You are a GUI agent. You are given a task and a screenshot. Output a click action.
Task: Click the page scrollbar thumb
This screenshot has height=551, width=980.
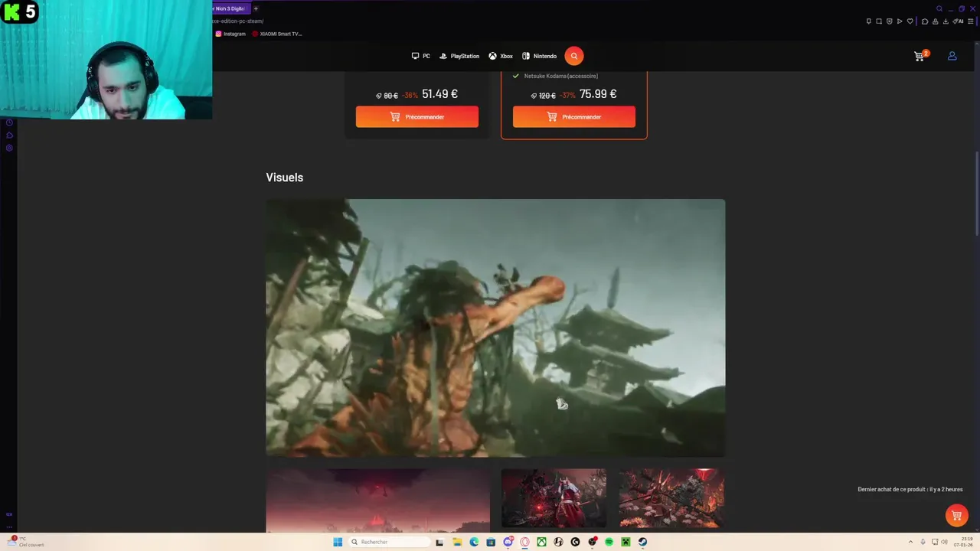[976, 193]
